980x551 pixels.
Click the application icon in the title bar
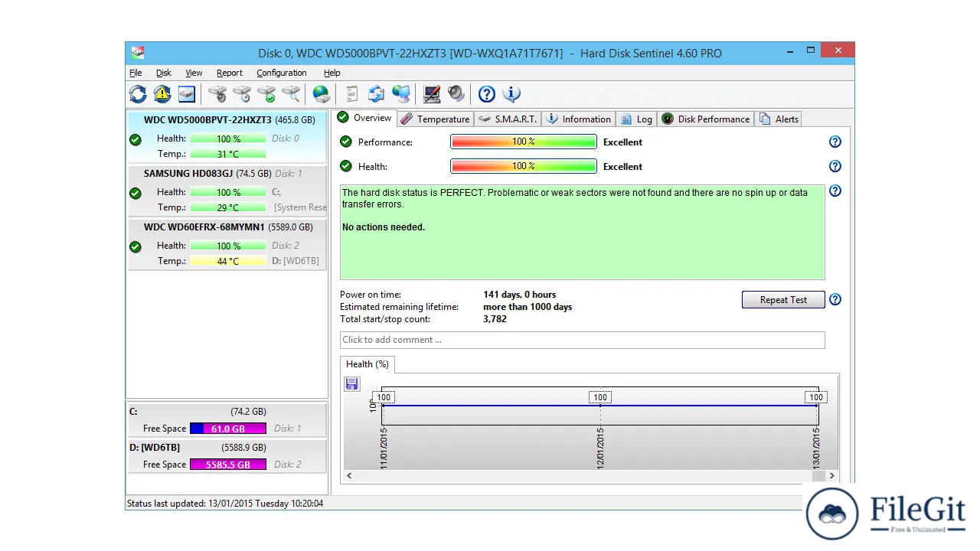(x=138, y=53)
